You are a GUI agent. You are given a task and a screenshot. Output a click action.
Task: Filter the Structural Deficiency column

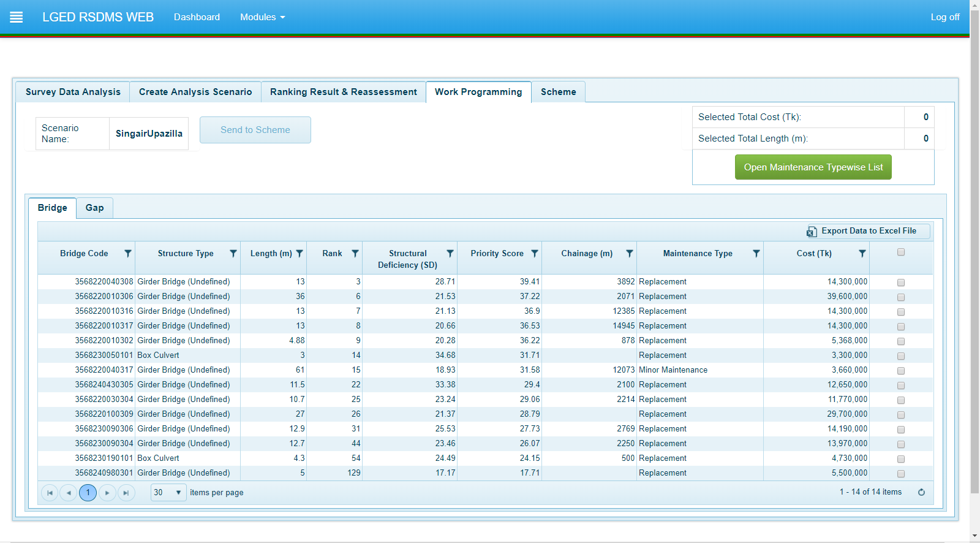(450, 253)
